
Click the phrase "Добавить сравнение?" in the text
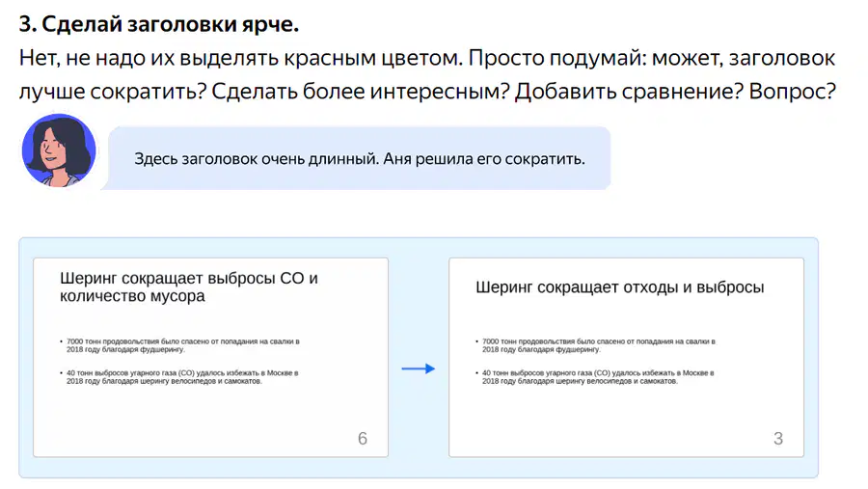tap(628, 92)
